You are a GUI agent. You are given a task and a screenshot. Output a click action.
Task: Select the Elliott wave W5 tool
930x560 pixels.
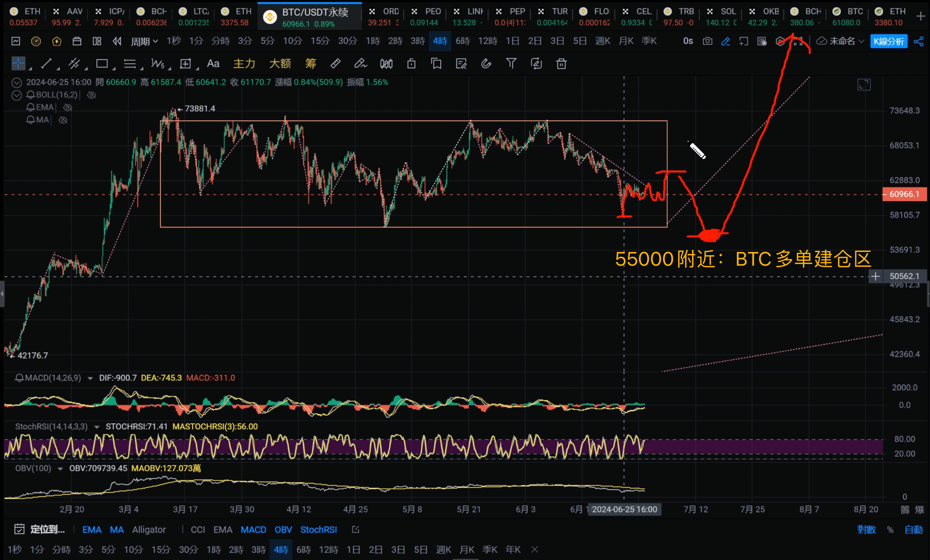click(157, 63)
